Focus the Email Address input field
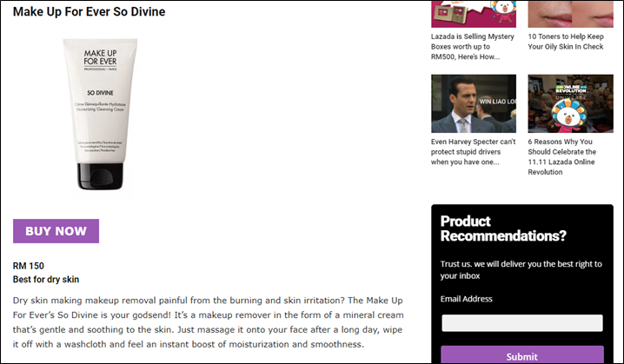 click(522, 323)
